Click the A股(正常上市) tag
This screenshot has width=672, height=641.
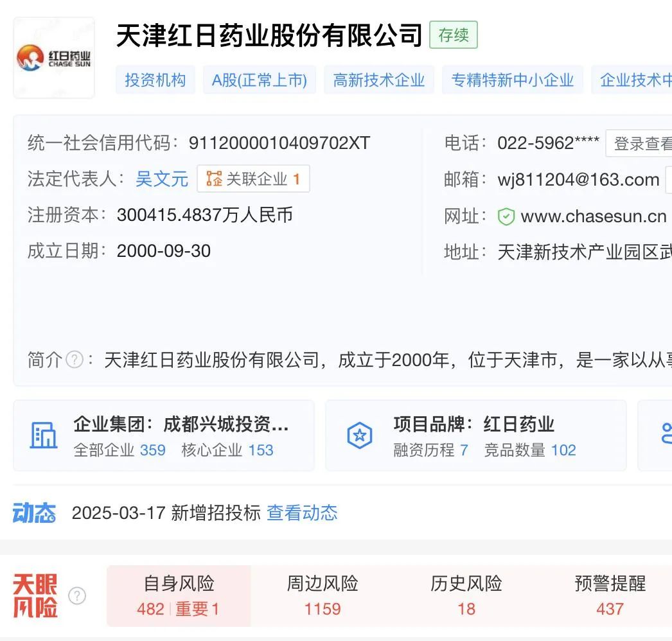260,80
